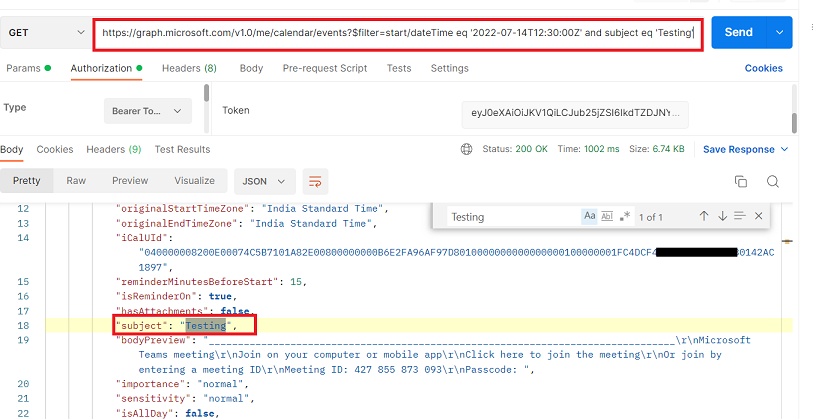Open the GET method dropdown
This screenshot has height=419, width=813.
tap(46, 33)
